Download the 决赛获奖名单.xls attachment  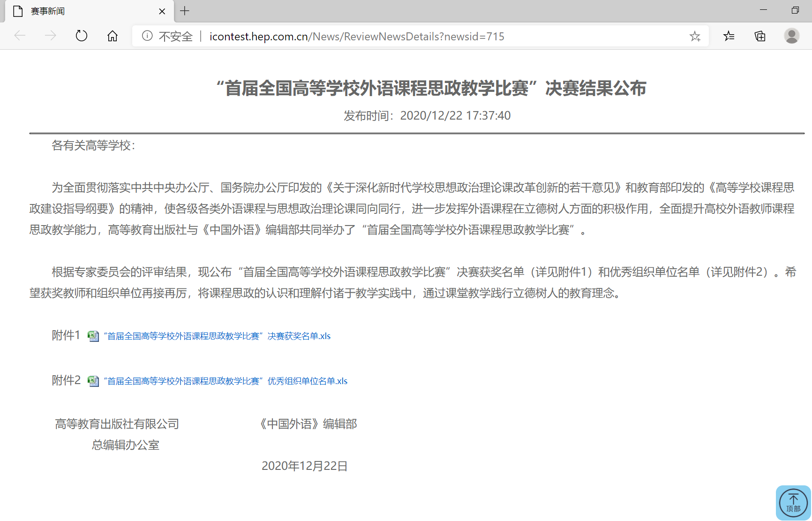(x=217, y=336)
